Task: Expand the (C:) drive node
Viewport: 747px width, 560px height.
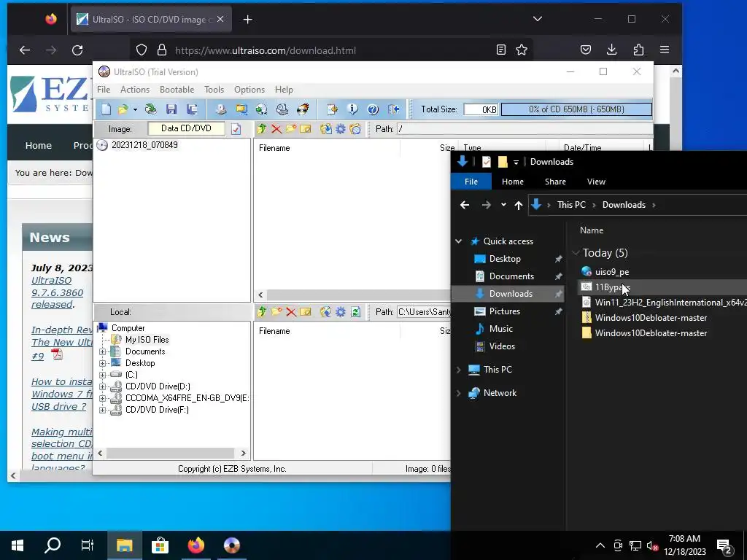Action: click(102, 376)
